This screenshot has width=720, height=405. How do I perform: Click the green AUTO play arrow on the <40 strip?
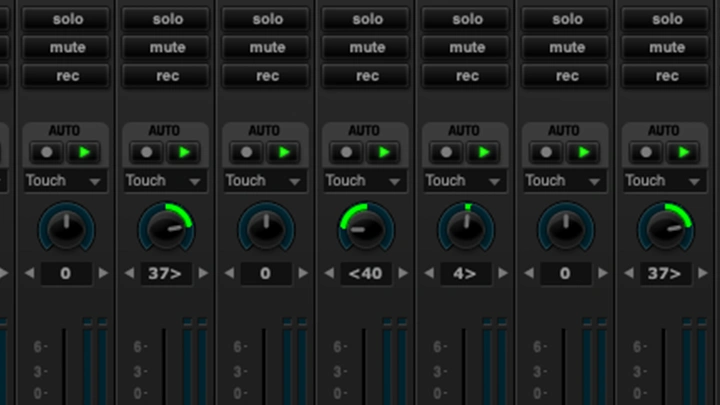point(384,152)
